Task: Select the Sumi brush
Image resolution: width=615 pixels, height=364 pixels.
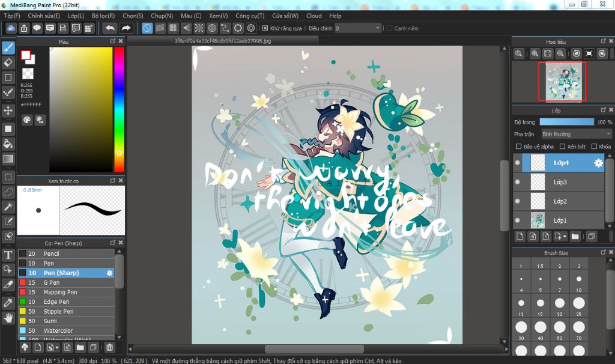Action: pos(66,321)
